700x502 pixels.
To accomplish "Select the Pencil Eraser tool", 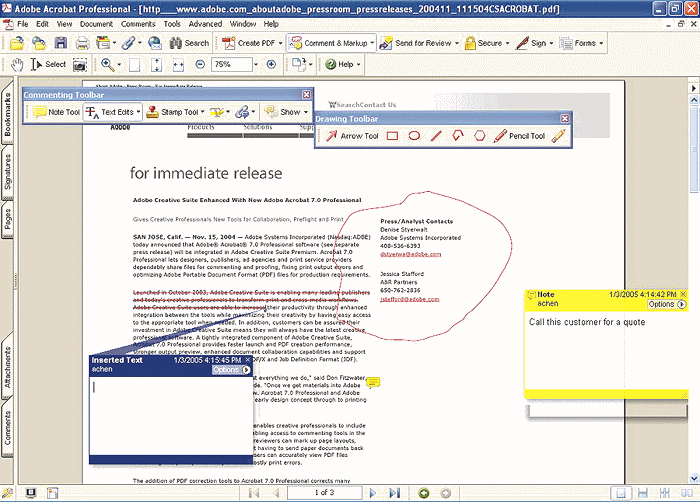I will coord(558,136).
